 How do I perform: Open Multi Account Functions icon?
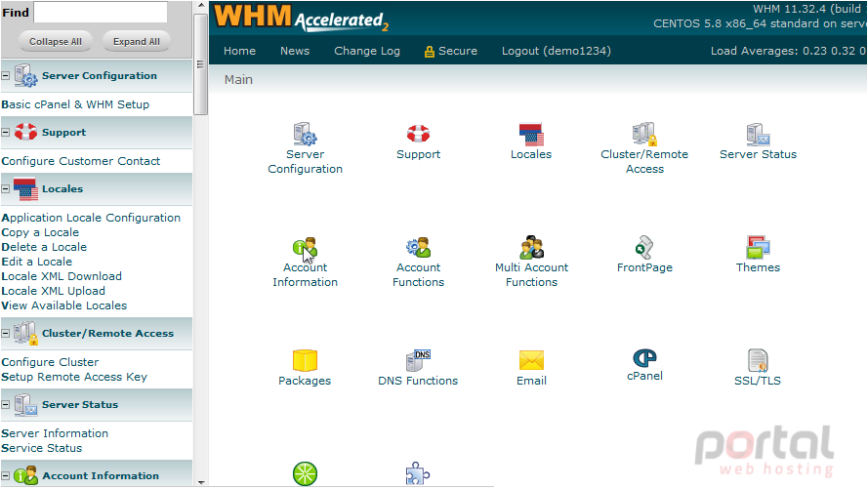[531, 247]
